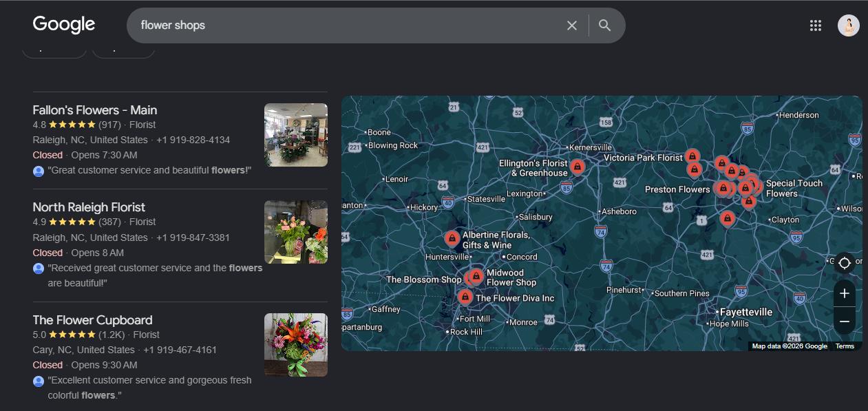
Task: Center map on your current location
Action: 845,263
